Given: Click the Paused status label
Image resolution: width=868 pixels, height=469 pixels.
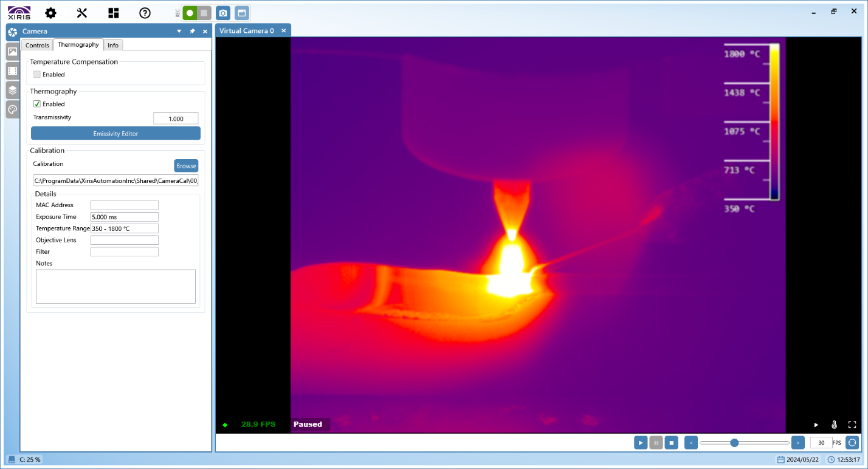Looking at the screenshot, I should 308,424.
